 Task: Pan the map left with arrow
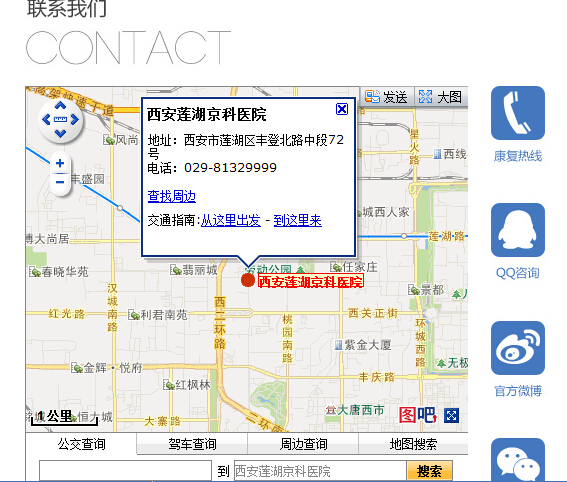coord(46,119)
